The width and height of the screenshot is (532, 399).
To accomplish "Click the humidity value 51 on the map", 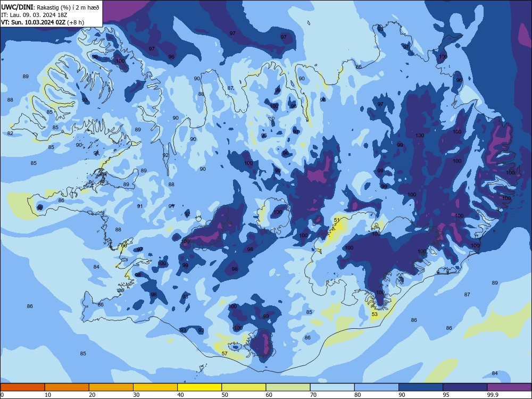I will pos(337,220).
